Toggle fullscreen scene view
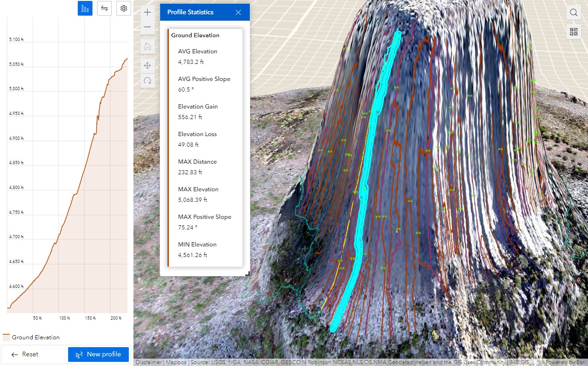 pos(573,31)
